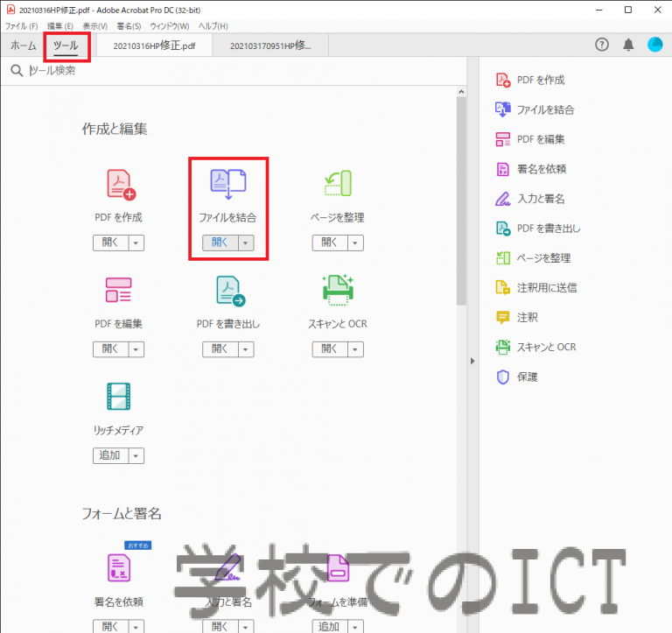Collapse the right pane with the arrow handle
The width and height of the screenshot is (672, 633).
click(472, 361)
